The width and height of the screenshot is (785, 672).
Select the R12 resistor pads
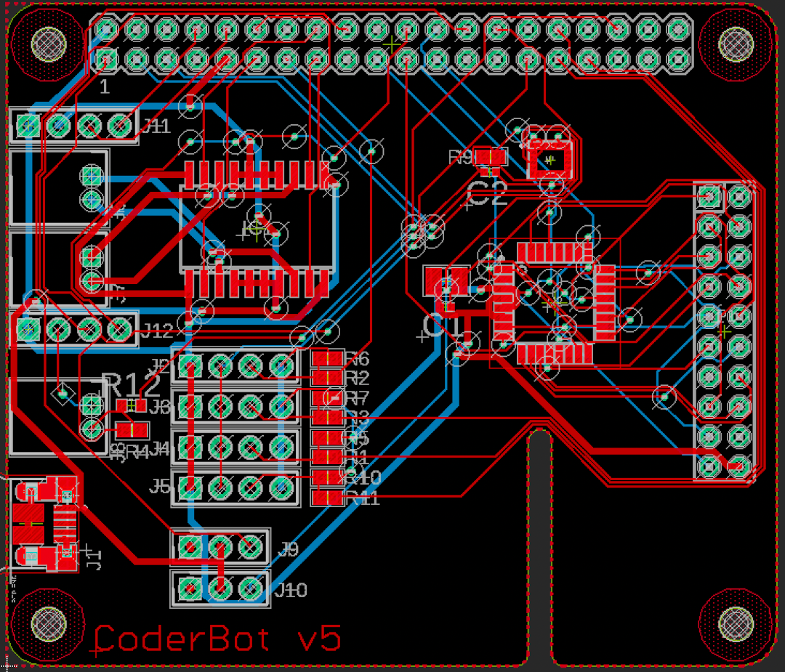(131, 405)
